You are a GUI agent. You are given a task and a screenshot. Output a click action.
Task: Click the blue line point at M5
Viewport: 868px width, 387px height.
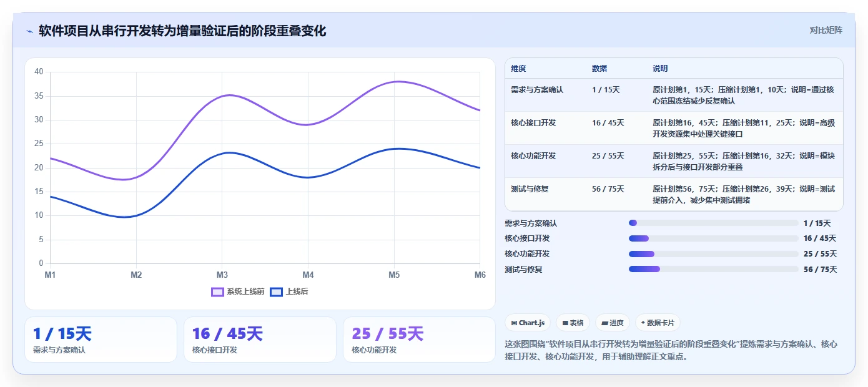tap(394, 149)
